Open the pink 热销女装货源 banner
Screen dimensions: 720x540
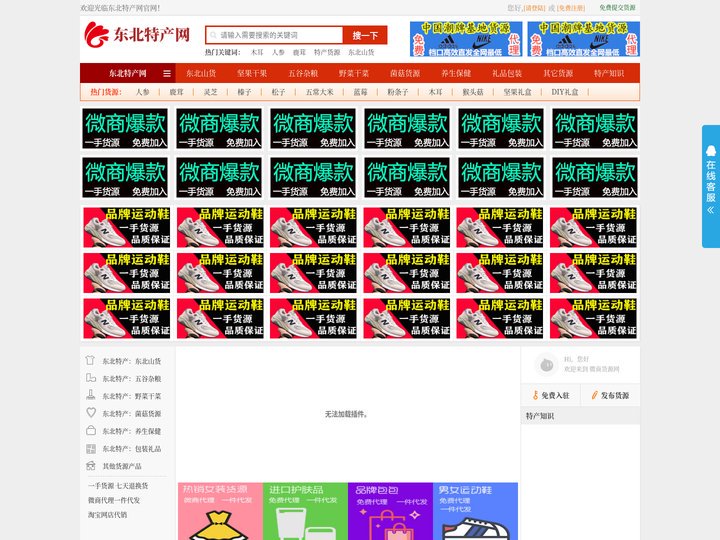220,511
